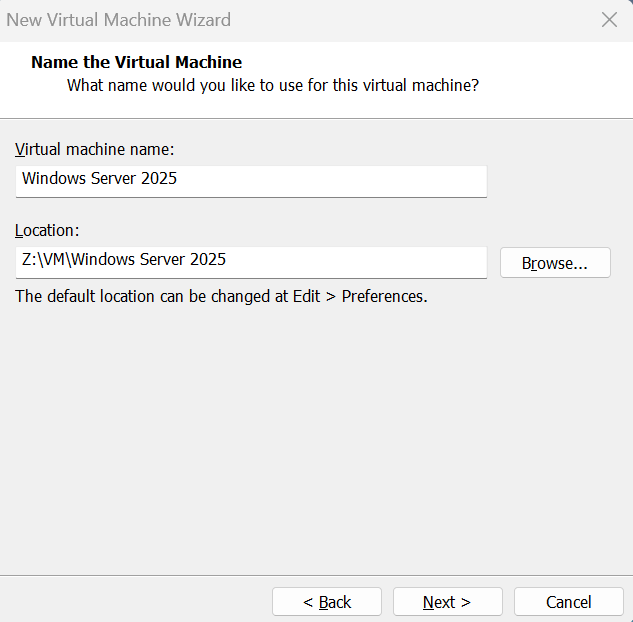Click the default location hint sentence
Viewport: 633px width, 622px height.
click(x=220, y=297)
